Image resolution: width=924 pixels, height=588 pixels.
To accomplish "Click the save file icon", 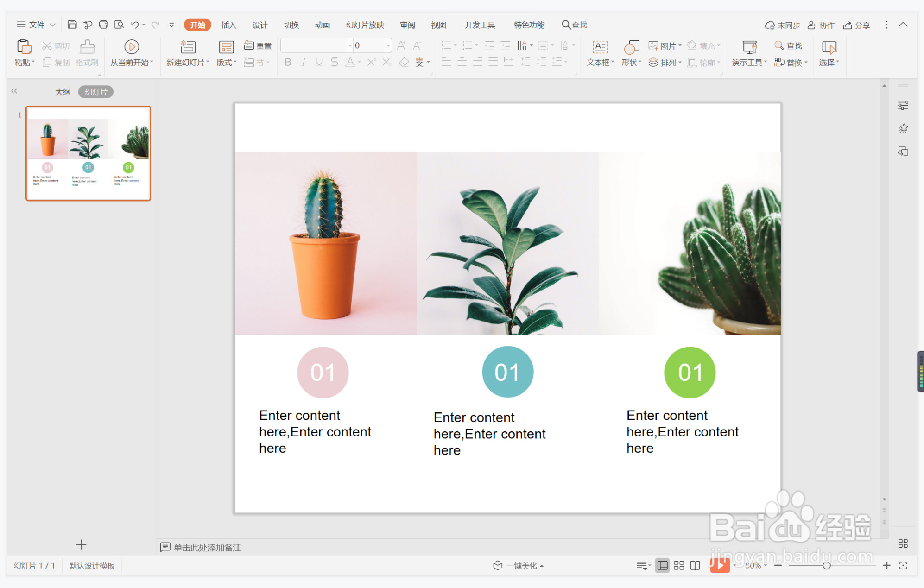I will 72,25.
